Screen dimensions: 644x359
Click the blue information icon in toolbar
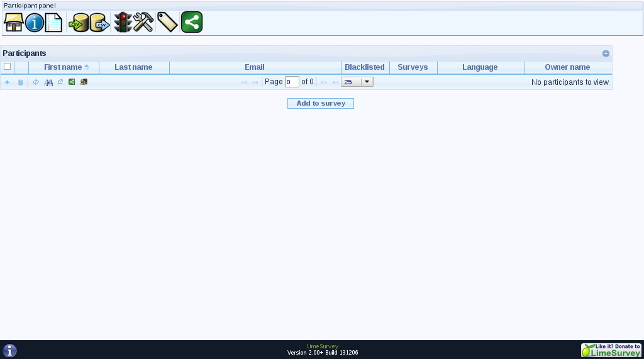point(35,22)
